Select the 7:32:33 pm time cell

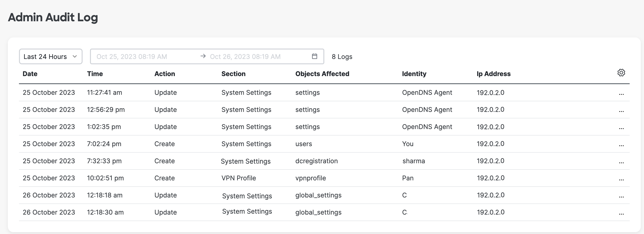point(104,161)
